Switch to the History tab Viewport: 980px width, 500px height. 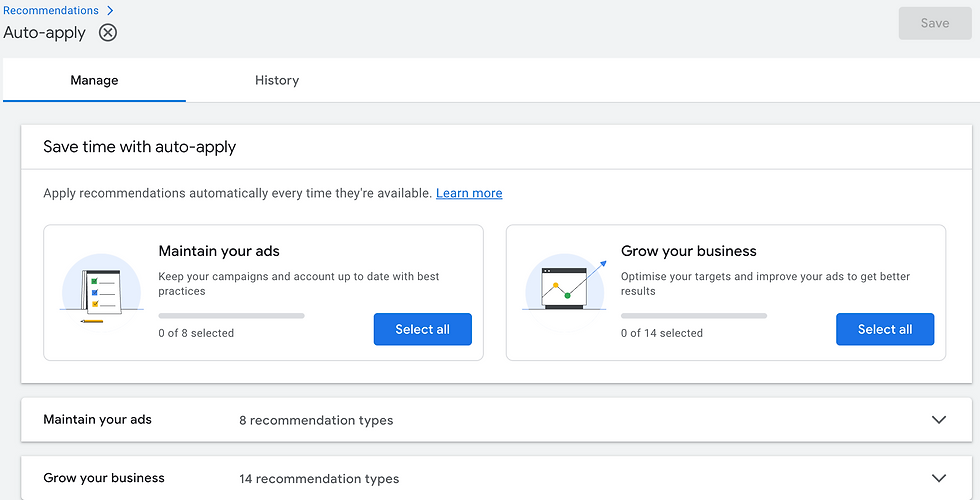pyautogui.click(x=277, y=80)
